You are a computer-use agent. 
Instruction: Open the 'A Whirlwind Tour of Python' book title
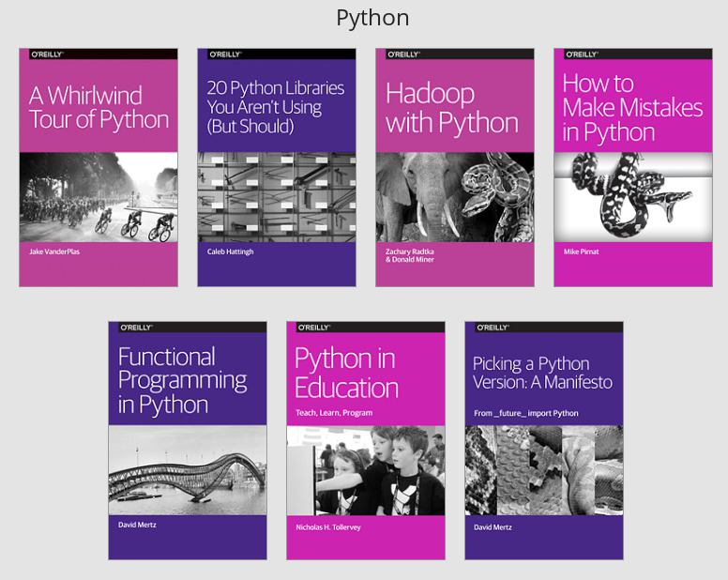[98, 107]
